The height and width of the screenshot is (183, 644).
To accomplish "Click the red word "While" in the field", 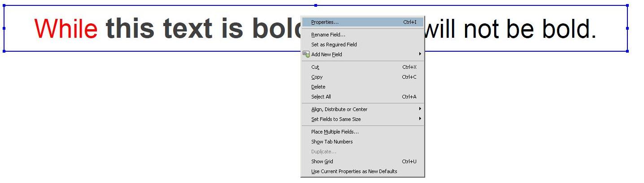I will (66, 29).
